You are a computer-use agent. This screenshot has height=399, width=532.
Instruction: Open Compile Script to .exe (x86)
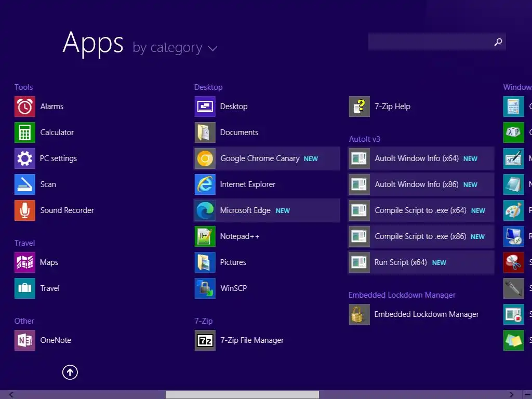pos(421,236)
